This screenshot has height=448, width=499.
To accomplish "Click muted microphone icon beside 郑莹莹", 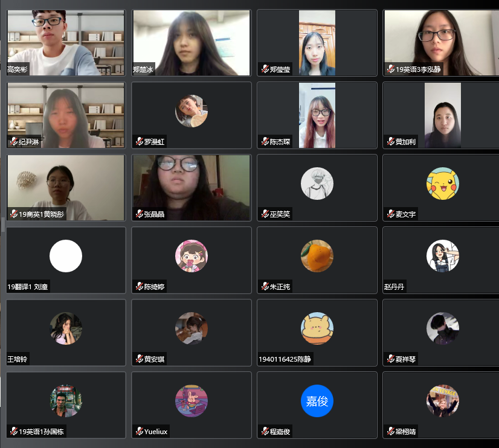I will (265, 69).
